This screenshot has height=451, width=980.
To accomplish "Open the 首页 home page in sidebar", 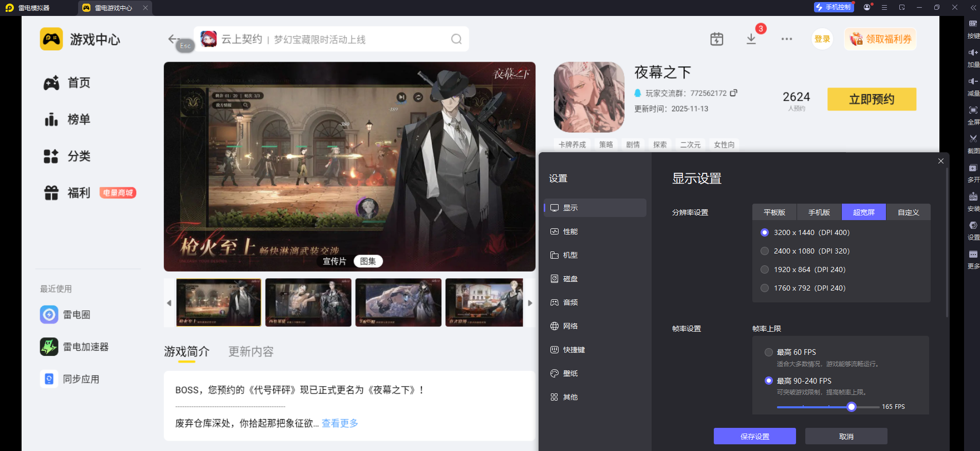I will pos(67,83).
